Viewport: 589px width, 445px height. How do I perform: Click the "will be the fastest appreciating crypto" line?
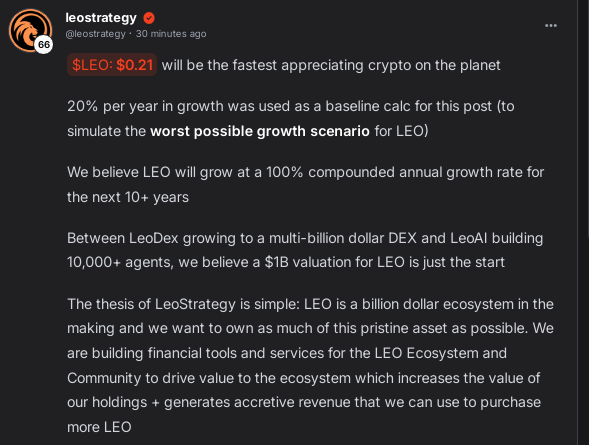click(x=331, y=65)
